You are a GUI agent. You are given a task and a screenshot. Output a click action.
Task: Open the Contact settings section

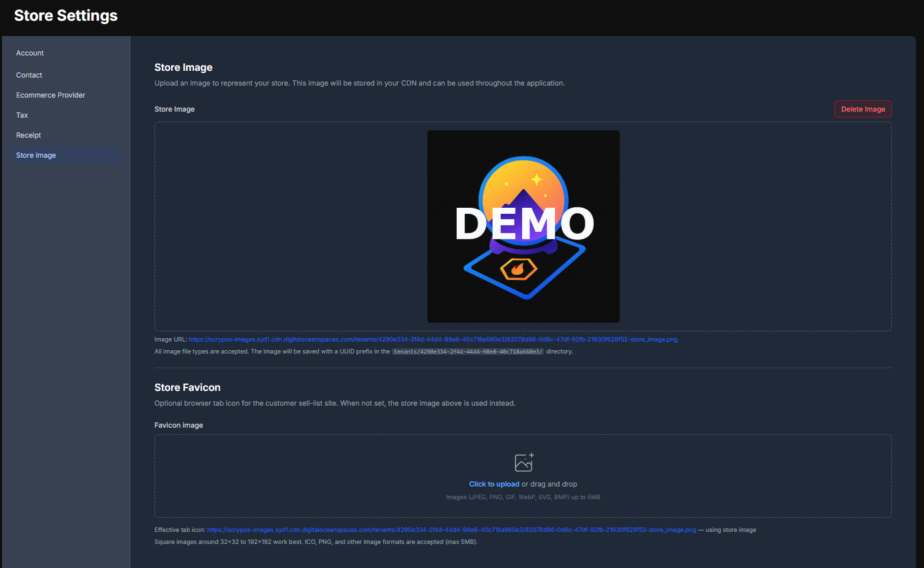coord(29,75)
